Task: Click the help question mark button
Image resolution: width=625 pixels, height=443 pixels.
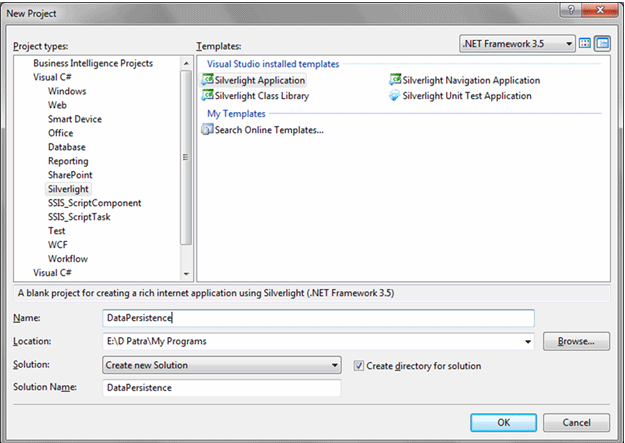Action: (x=571, y=10)
